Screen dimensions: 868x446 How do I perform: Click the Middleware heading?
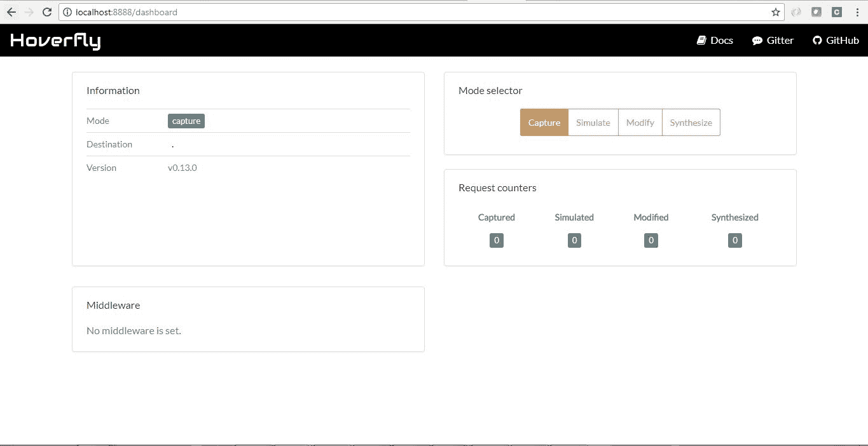[113, 305]
